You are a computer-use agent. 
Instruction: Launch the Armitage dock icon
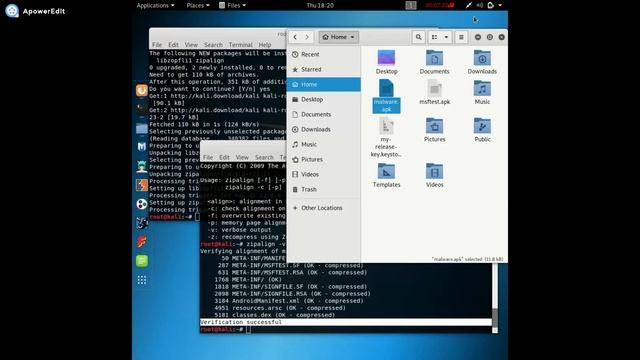(142, 166)
